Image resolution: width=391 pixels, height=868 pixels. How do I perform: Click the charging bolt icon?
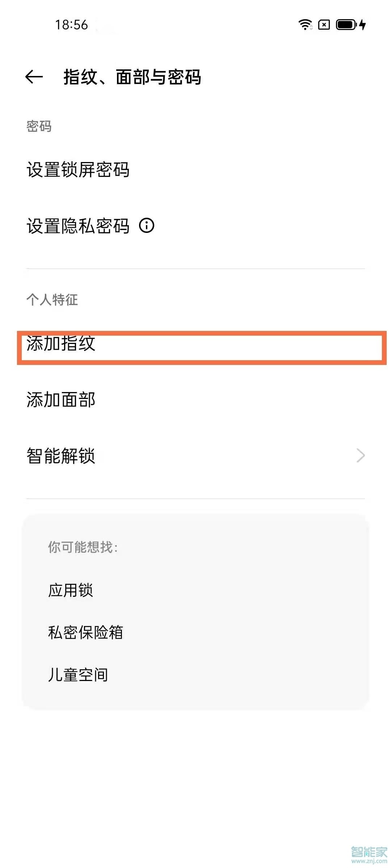tap(363, 25)
